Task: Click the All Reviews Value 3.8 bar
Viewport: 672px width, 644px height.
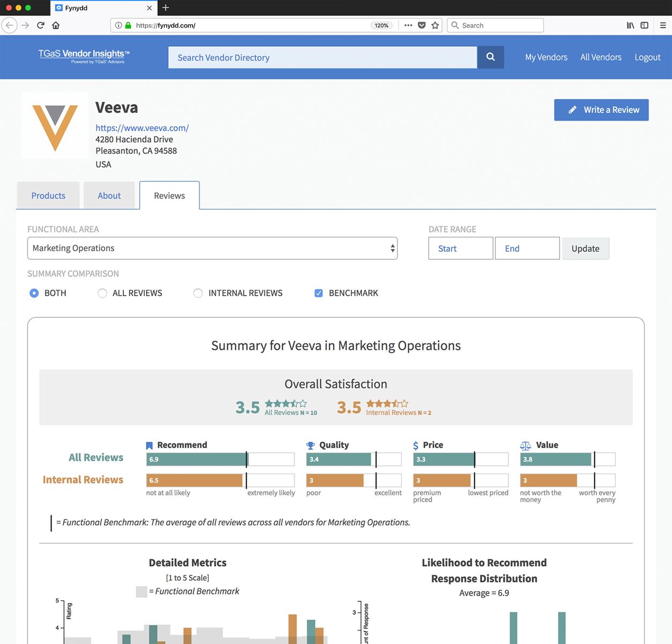Action: point(556,459)
